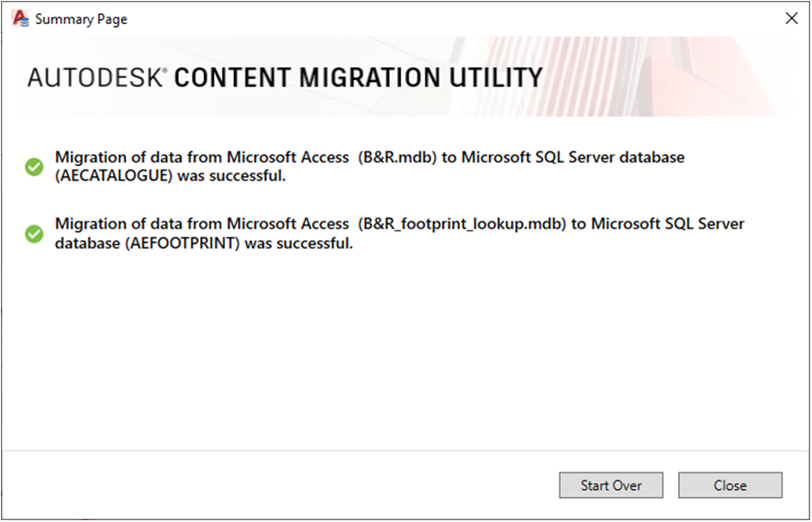Click the Autodesk app icon in title bar
The width and height of the screenshot is (812, 522).
pos(20,17)
